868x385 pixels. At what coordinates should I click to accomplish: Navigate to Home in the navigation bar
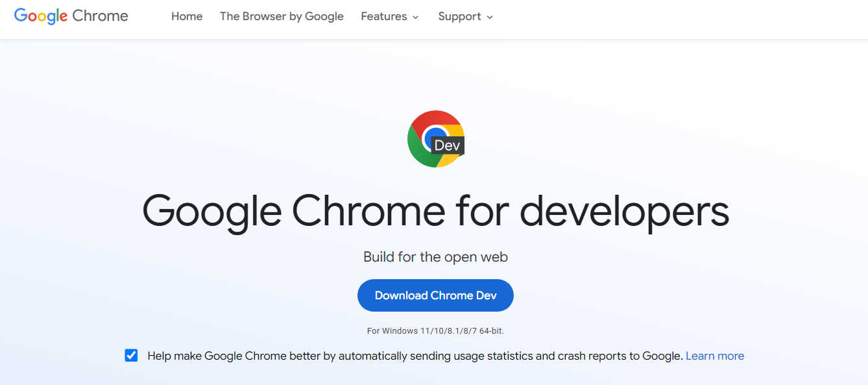click(x=187, y=16)
